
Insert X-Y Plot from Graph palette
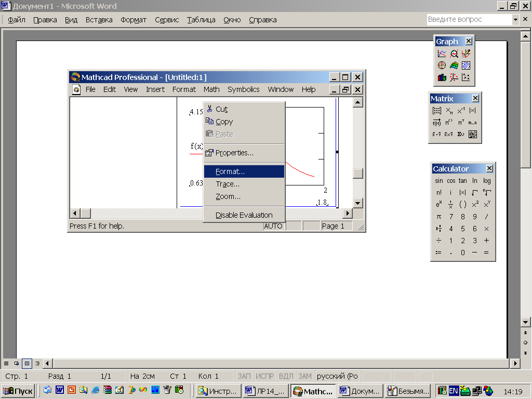point(442,54)
